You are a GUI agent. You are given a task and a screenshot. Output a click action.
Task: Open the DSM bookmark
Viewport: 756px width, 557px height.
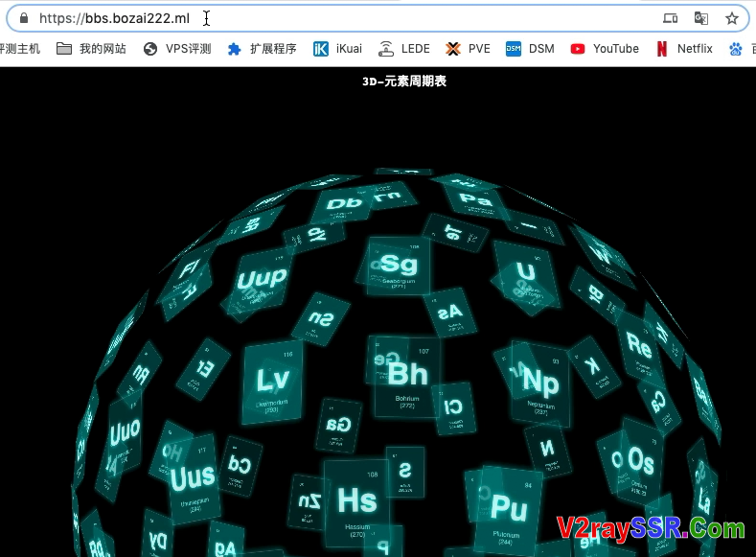coord(530,49)
